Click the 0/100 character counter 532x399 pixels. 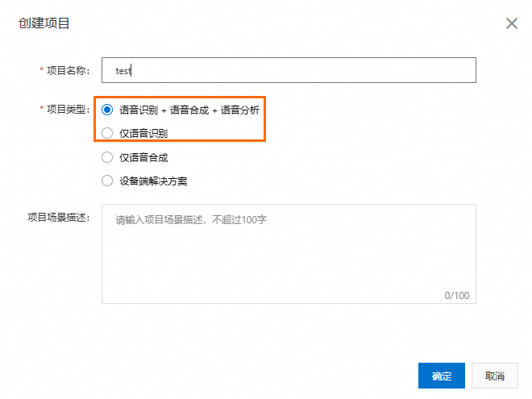(x=457, y=296)
